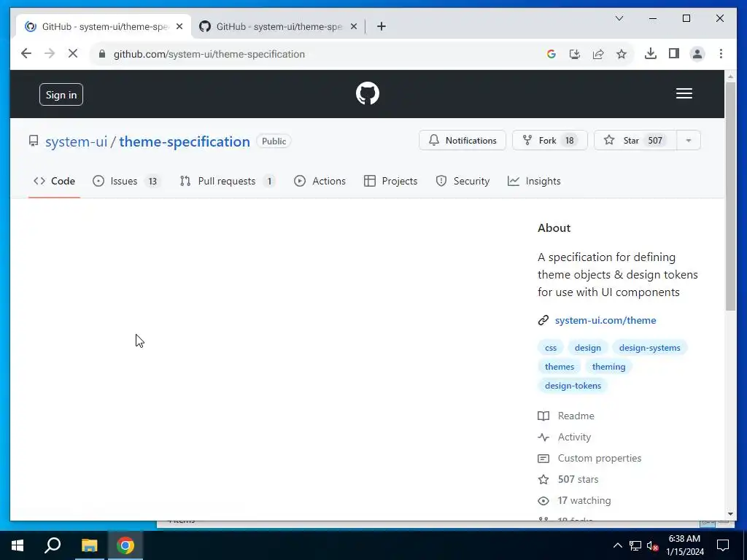Close the second GitHub tab
Image resolution: width=747 pixels, height=560 pixels.
click(x=354, y=27)
